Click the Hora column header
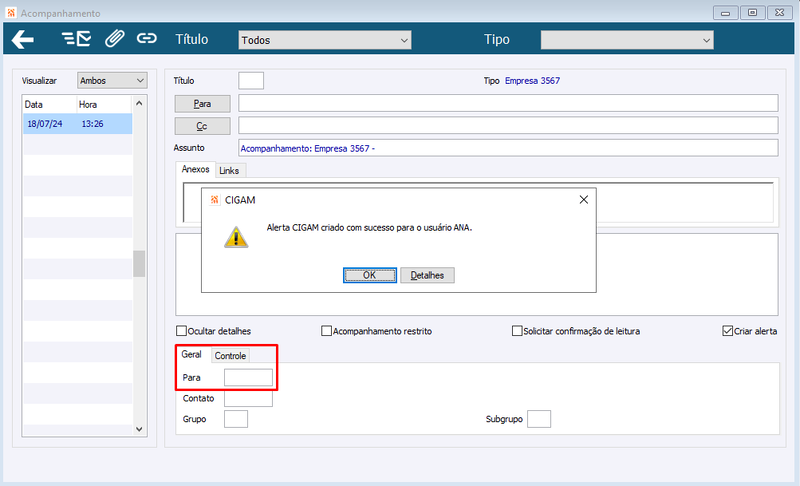Viewport: 800px width, 486px height. point(104,105)
